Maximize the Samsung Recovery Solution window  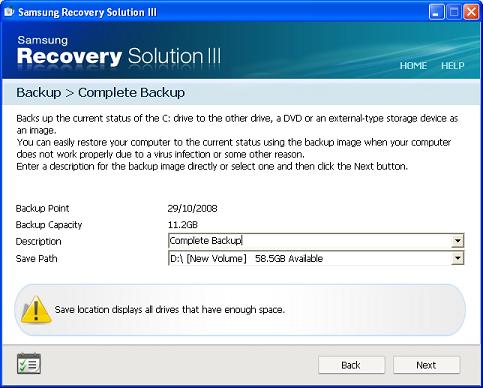(454, 13)
